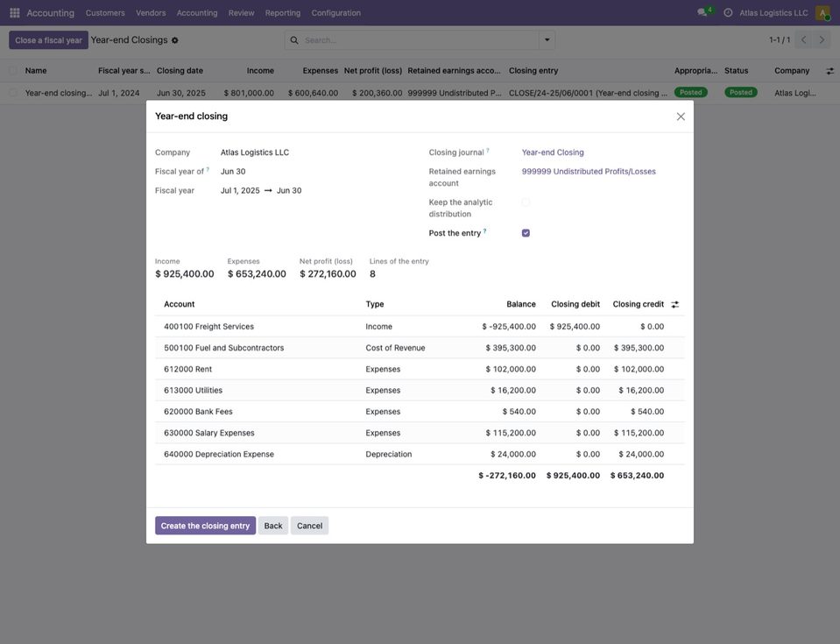
Task: Go to next page arrow
Action: [822, 39]
